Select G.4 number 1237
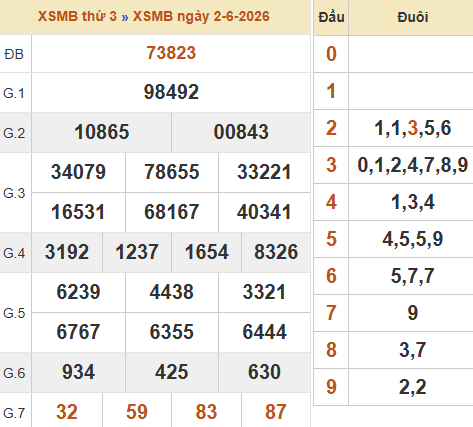This screenshot has width=473, height=427. [137, 252]
